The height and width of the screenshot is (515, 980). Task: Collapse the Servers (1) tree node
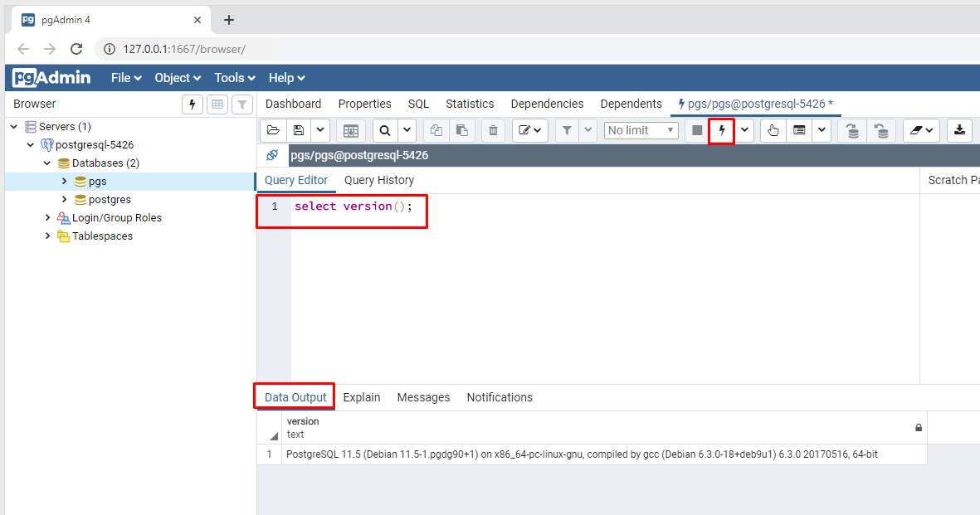coord(14,127)
